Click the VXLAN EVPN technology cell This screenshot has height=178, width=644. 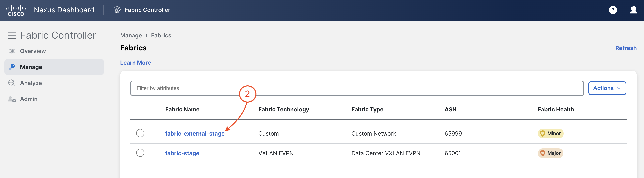pyautogui.click(x=276, y=153)
